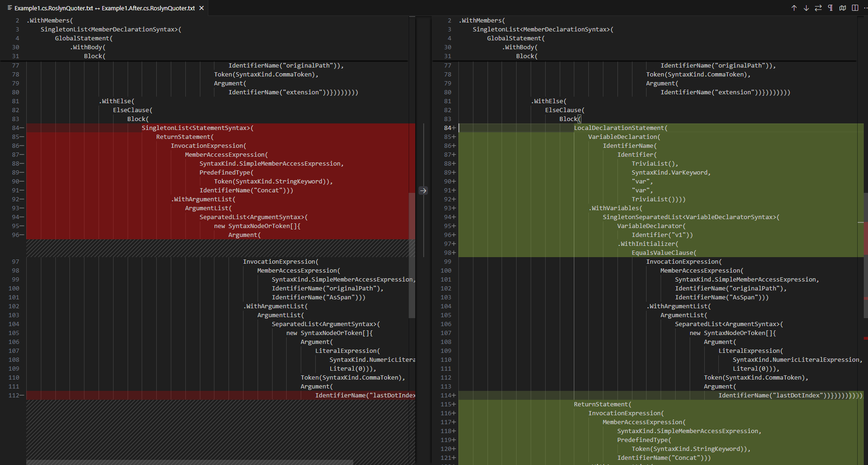The image size is (868, 465).
Task: Click right line VariableDeclaration(
Action: pos(624,137)
